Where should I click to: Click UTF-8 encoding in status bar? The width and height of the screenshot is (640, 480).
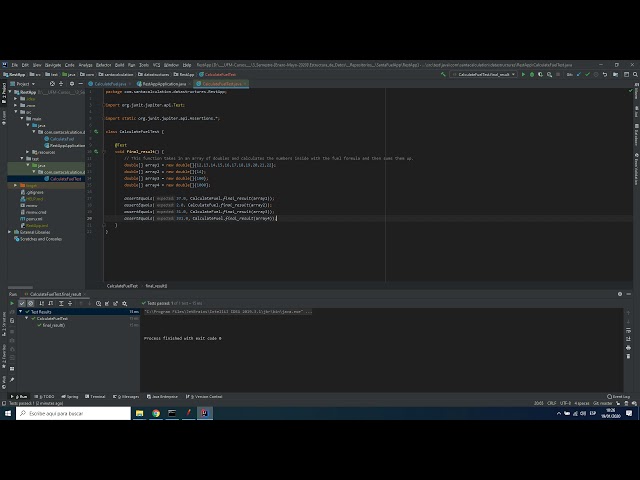pos(565,403)
